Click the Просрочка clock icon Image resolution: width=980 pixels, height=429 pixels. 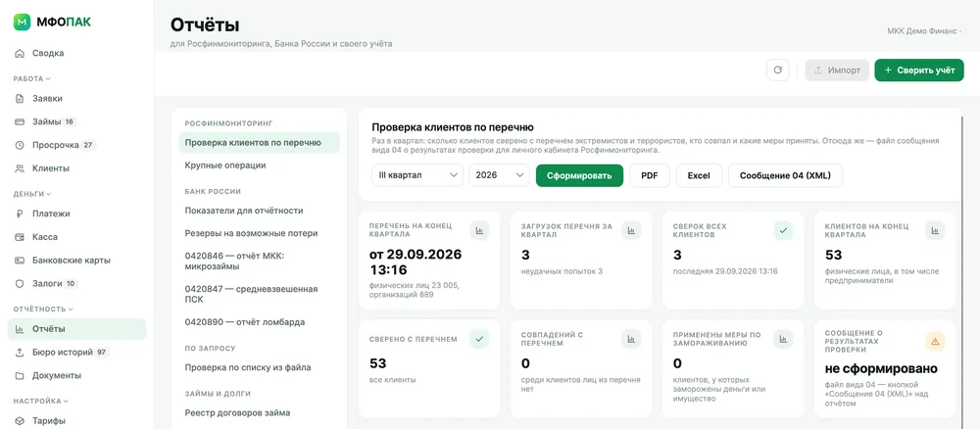pyautogui.click(x=20, y=146)
